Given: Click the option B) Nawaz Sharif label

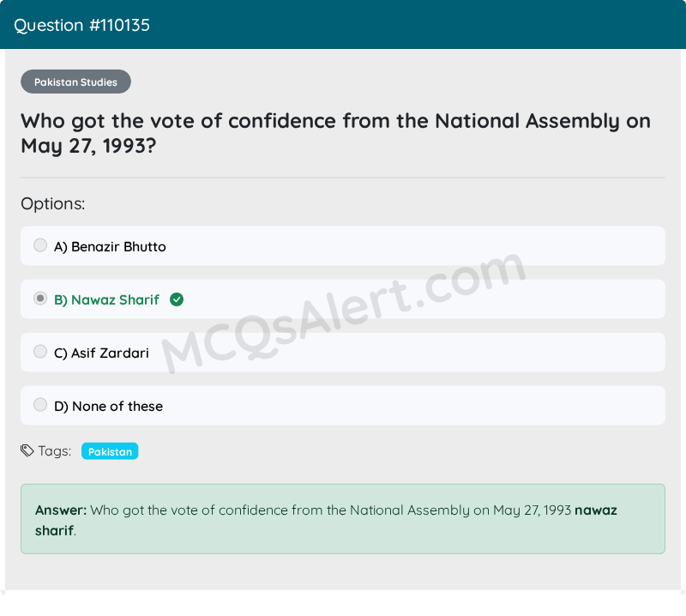Looking at the screenshot, I should tap(106, 300).
